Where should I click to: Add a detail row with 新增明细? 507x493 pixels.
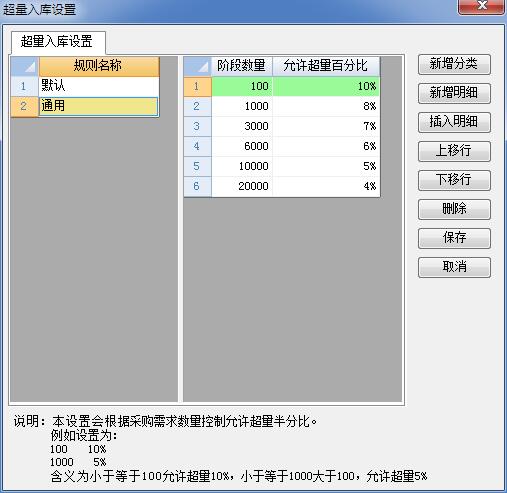pos(454,93)
